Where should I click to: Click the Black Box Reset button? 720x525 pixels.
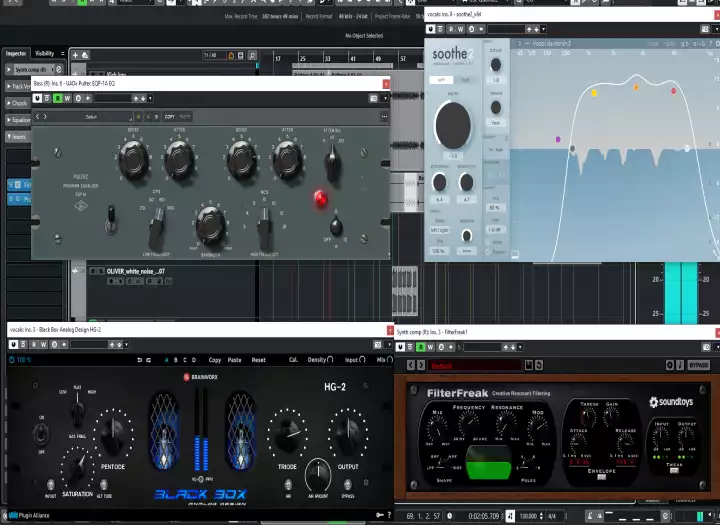[259, 360]
